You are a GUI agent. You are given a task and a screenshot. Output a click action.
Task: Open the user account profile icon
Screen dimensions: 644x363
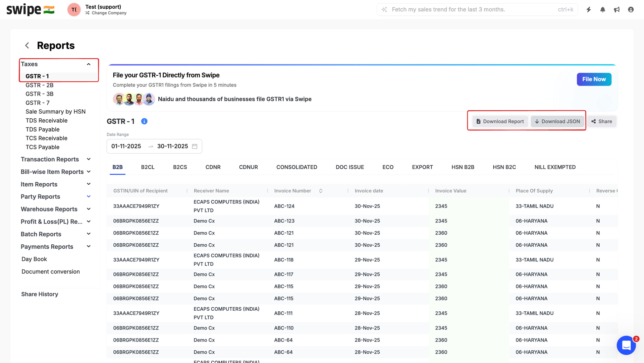pos(631,9)
